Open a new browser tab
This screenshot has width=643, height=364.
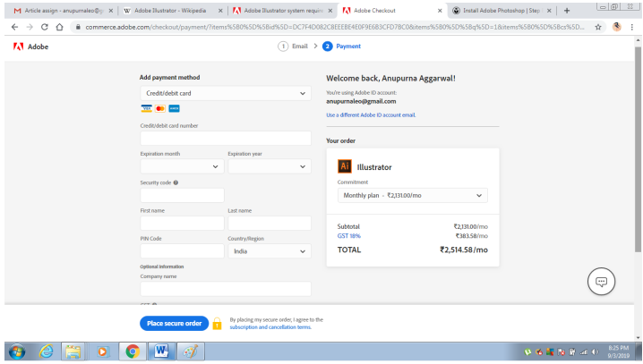click(567, 11)
